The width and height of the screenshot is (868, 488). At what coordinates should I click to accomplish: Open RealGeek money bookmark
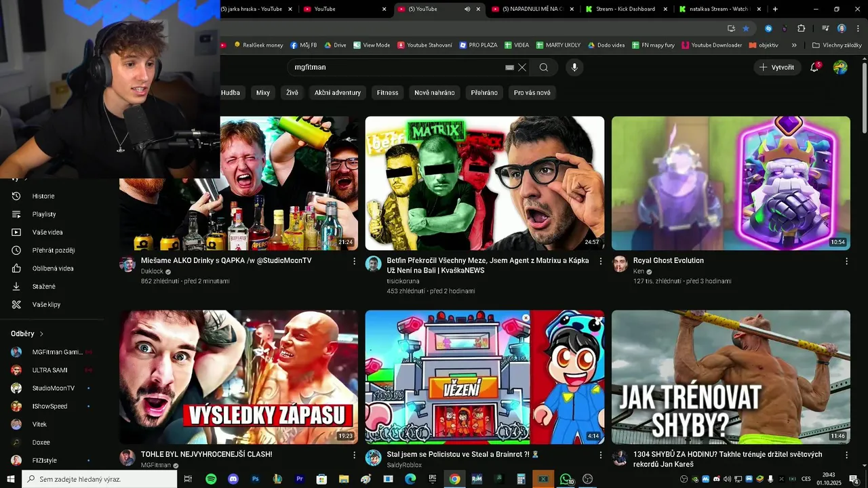[x=258, y=45]
